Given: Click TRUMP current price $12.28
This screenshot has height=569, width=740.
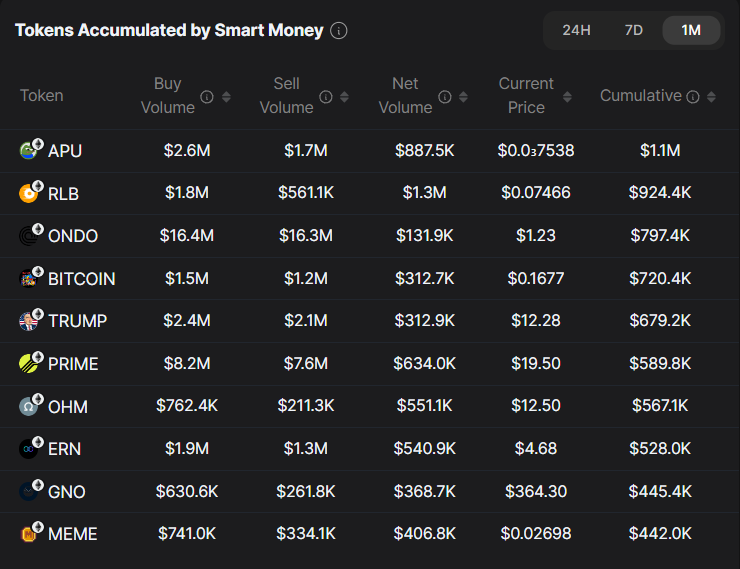Looking at the screenshot, I should point(536,321).
